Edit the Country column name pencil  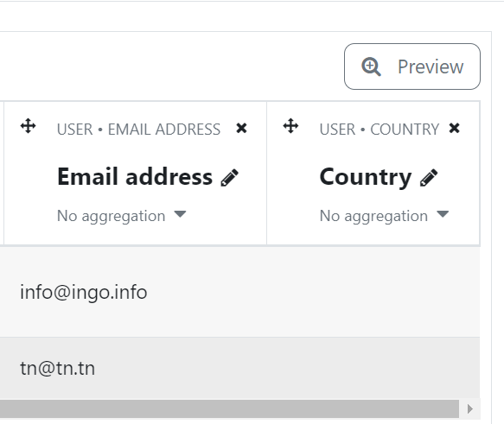coord(429,178)
